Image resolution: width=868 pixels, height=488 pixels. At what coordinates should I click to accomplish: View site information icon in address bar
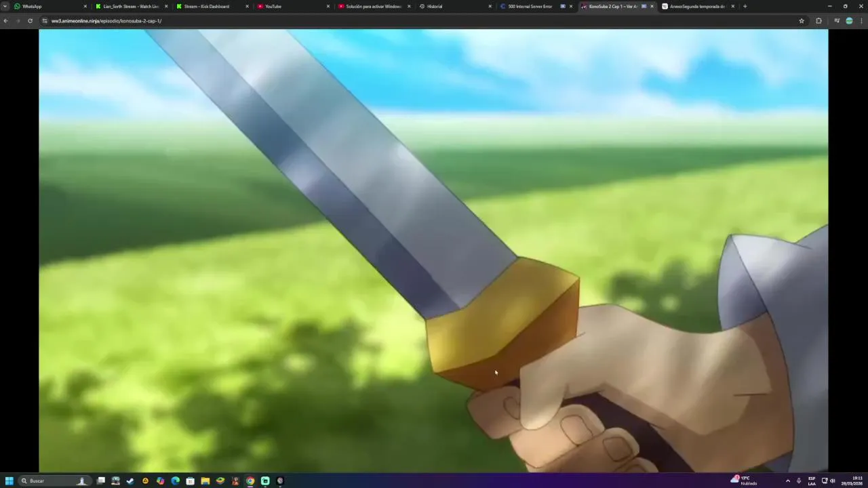(x=45, y=21)
